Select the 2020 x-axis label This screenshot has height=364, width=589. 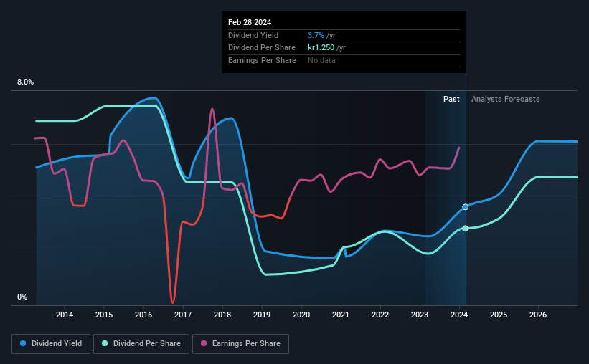point(301,315)
